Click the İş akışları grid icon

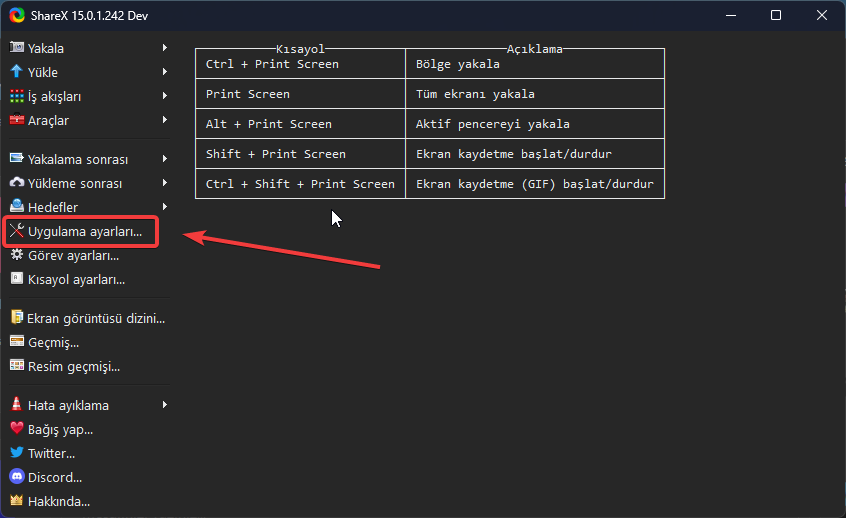(16, 96)
